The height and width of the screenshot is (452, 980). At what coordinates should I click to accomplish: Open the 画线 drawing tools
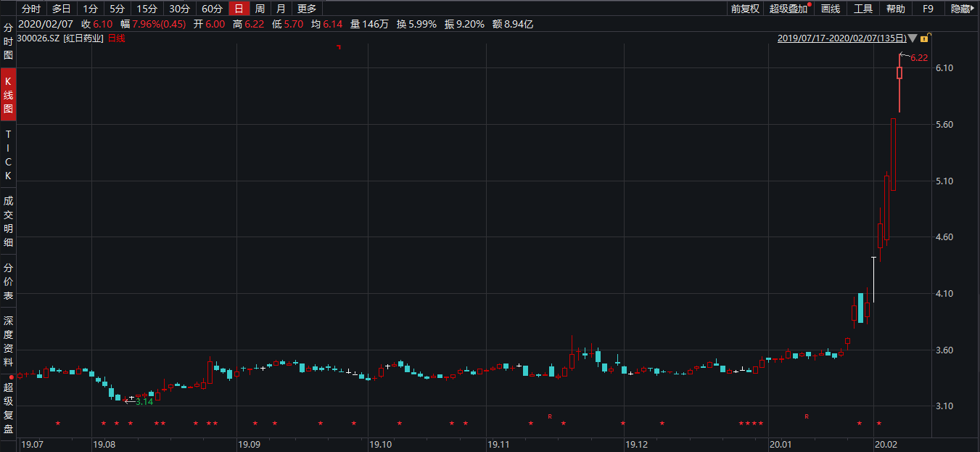click(x=831, y=9)
